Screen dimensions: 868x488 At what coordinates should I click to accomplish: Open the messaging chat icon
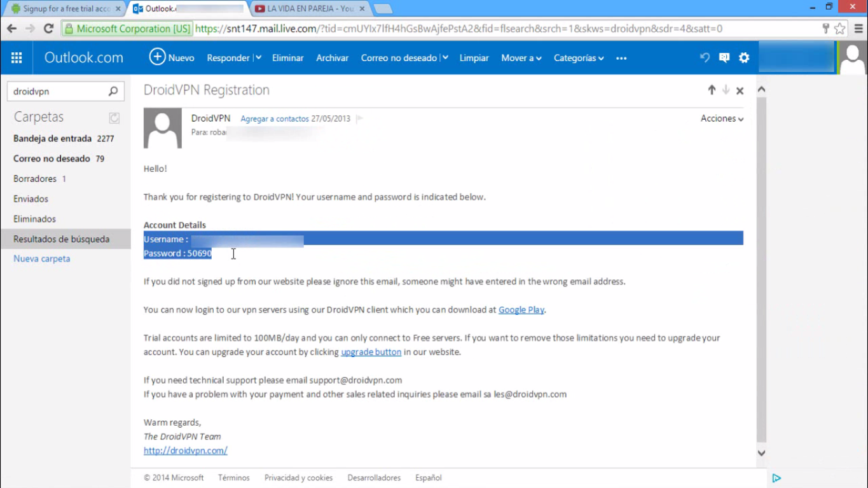(724, 58)
